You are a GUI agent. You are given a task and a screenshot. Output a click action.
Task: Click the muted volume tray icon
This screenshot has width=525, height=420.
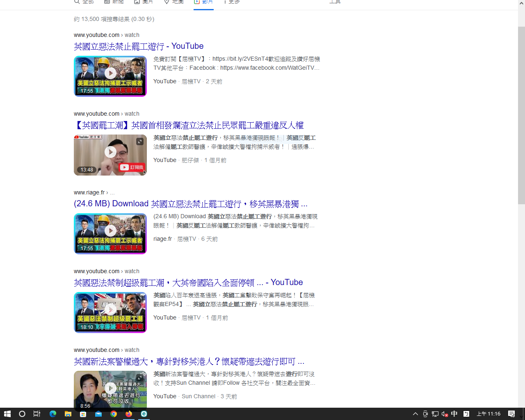445,414
